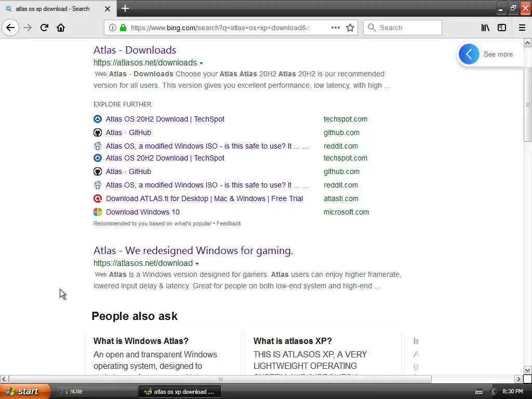
Task: Toggle the sidebar view icon
Action: click(x=502, y=28)
